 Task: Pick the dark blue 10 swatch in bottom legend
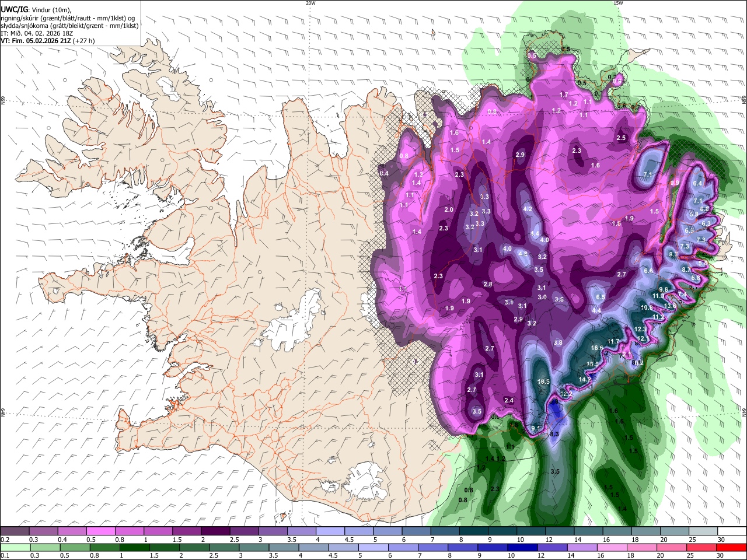point(522,548)
